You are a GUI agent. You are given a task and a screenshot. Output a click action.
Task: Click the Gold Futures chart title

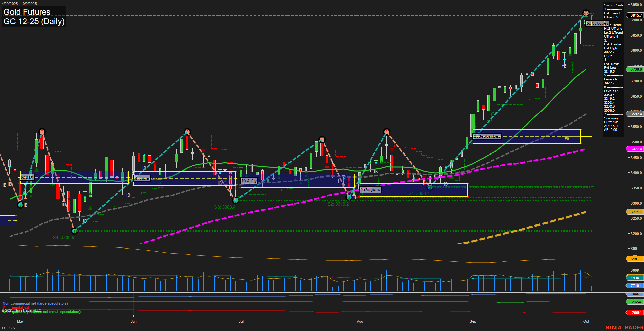tap(26, 12)
